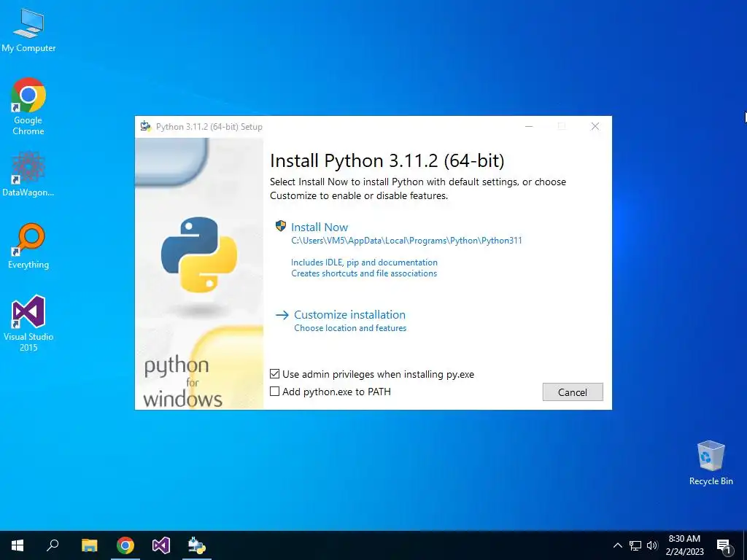Enable Add python.exe to PATH checkbox
Image resolution: width=747 pixels, height=560 pixels.
[x=274, y=392]
